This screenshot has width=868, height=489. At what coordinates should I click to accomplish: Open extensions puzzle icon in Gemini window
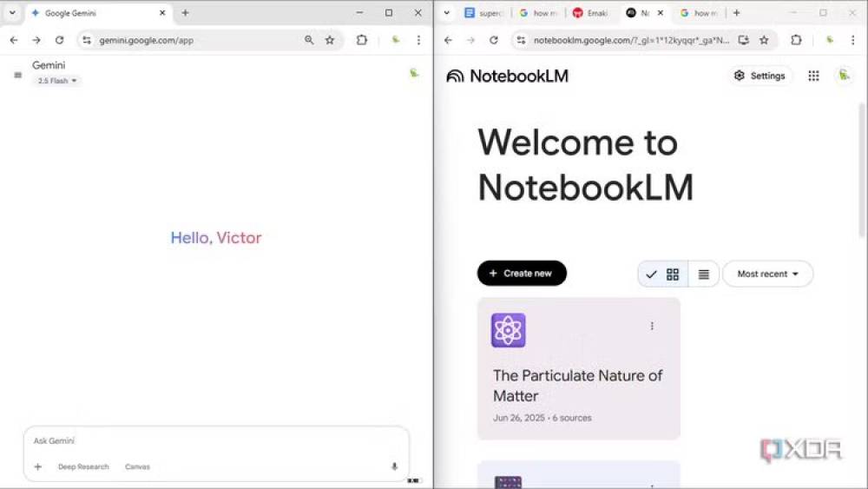pos(361,40)
